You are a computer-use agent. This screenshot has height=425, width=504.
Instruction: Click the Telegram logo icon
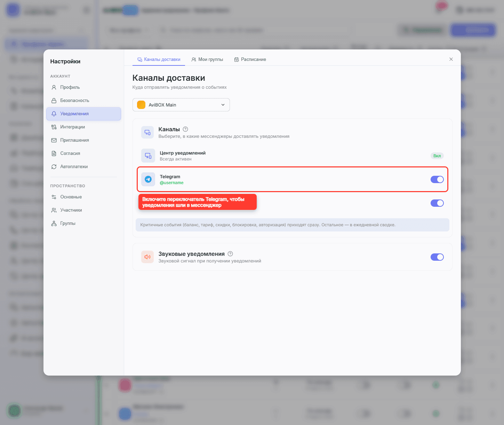click(148, 179)
